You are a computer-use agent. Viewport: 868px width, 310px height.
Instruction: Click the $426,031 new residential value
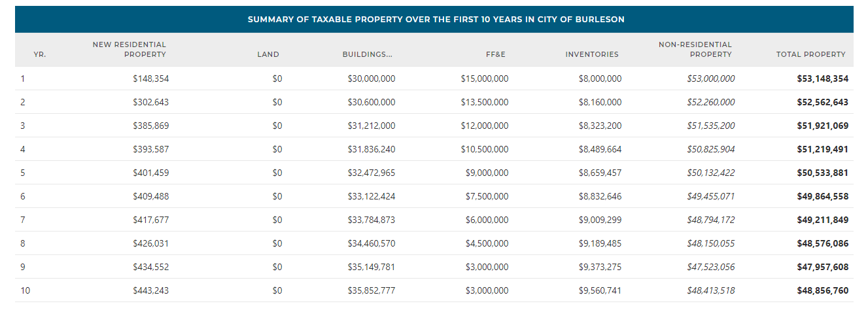150,243
